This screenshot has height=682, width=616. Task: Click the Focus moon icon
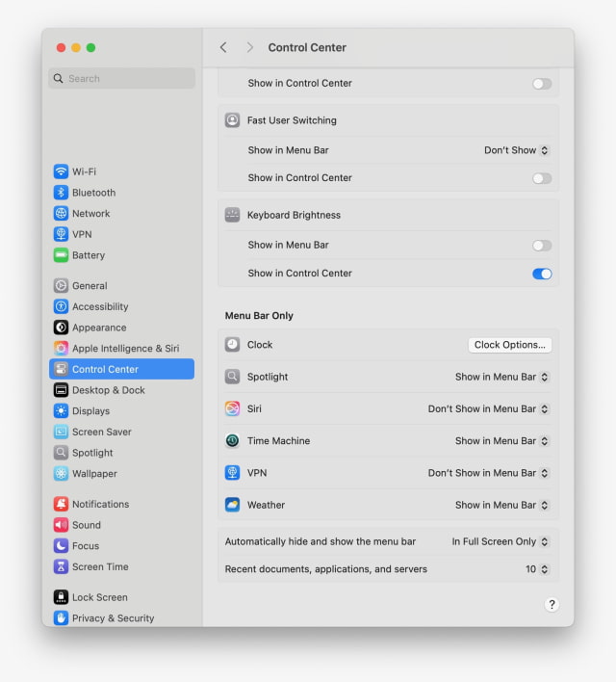click(x=61, y=545)
